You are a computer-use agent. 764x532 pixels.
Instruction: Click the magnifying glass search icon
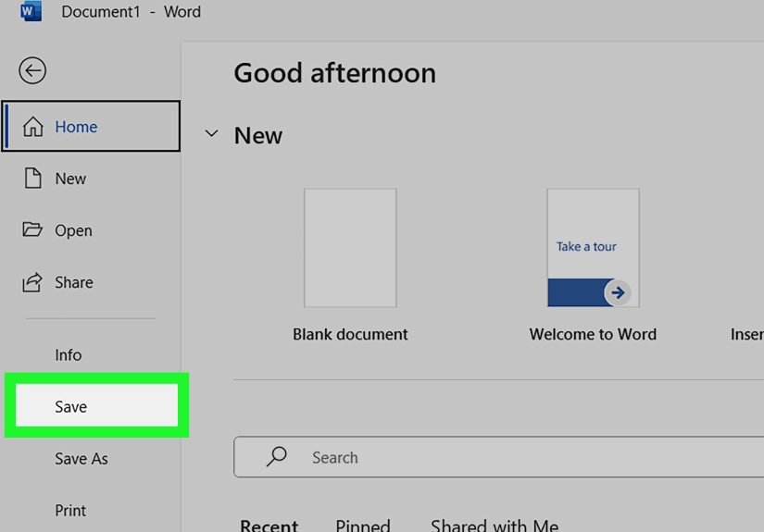coord(276,456)
